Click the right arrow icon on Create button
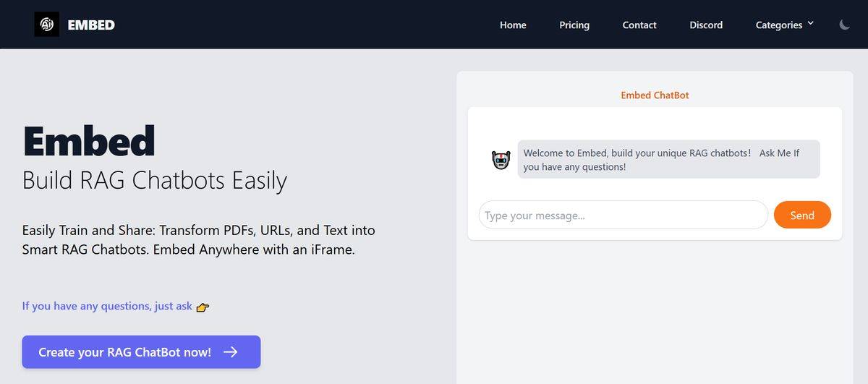The height and width of the screenshot is (384, 868). pyautogui.click(x=231, y=352)
